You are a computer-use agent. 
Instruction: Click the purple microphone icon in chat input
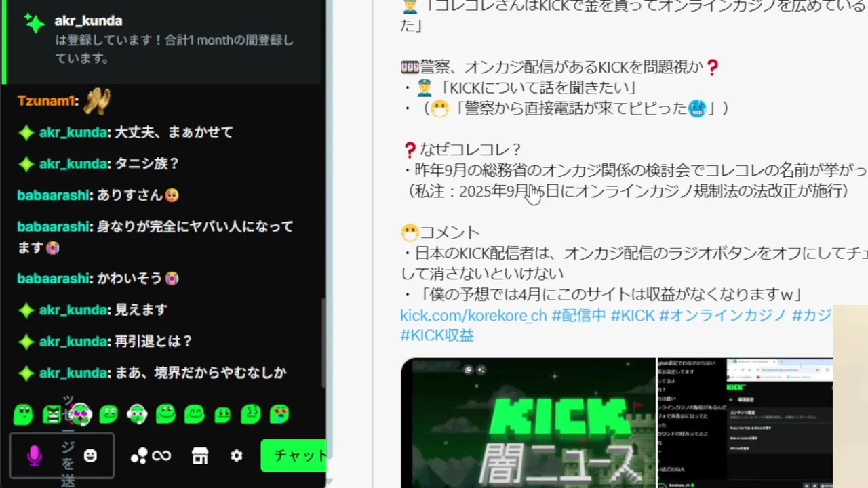(34, 456)
